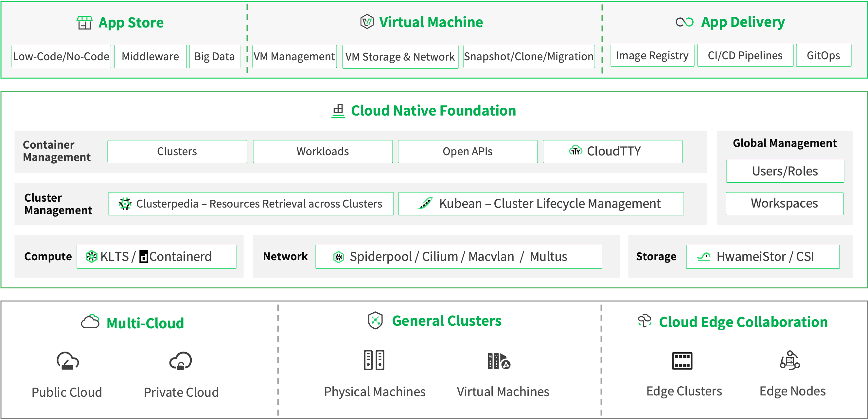Click the App Store shop icon
Viewport: 868px width, 420px height.
click(84, 23)
